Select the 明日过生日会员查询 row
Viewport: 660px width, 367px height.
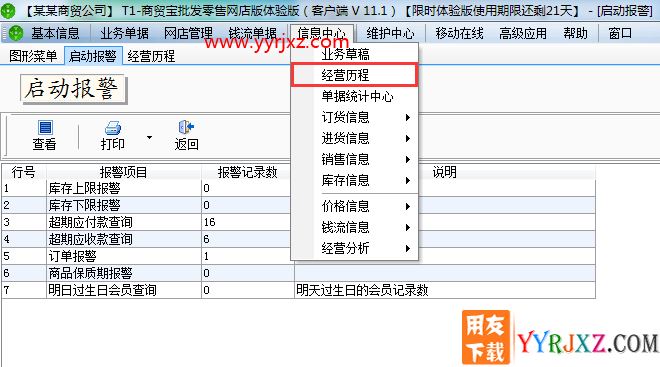[298, 290]
